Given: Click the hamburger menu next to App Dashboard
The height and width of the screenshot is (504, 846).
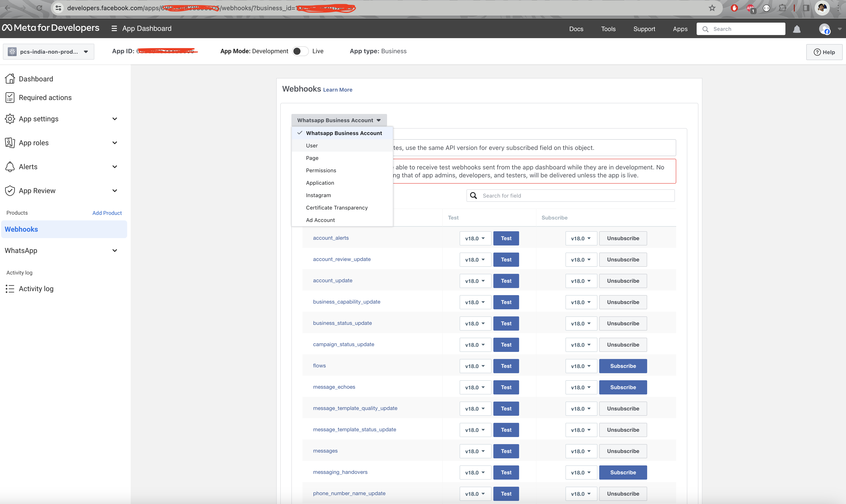Looking at the screenshot, I should (114, 29).
